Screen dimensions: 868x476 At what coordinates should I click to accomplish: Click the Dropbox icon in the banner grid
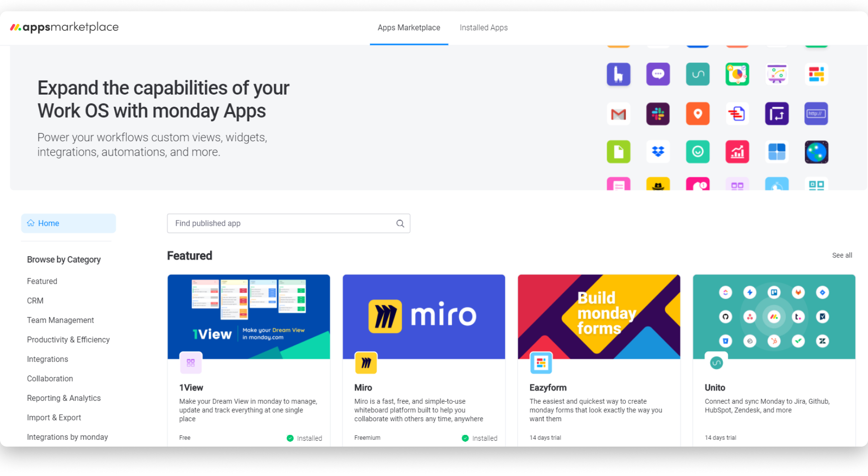[658, 152]
